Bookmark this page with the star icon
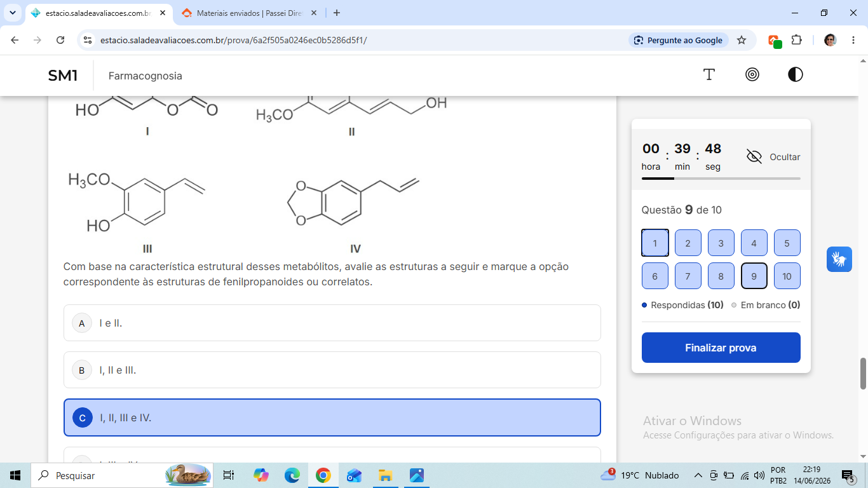 [x=742, y=40]
